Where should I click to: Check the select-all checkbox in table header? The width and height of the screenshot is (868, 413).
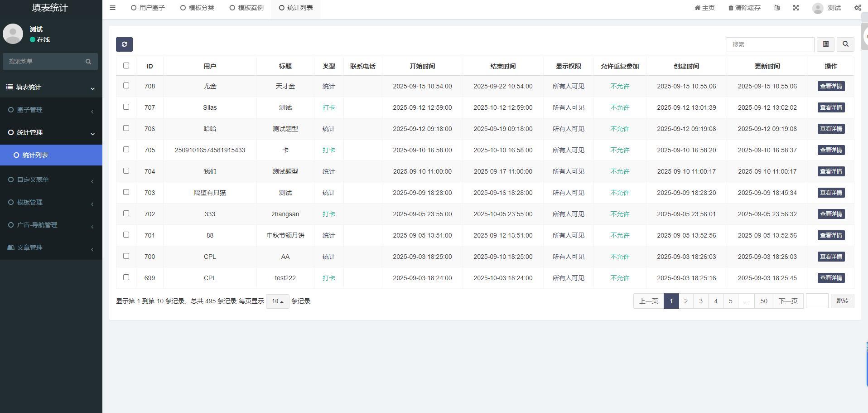pos(126,66)
